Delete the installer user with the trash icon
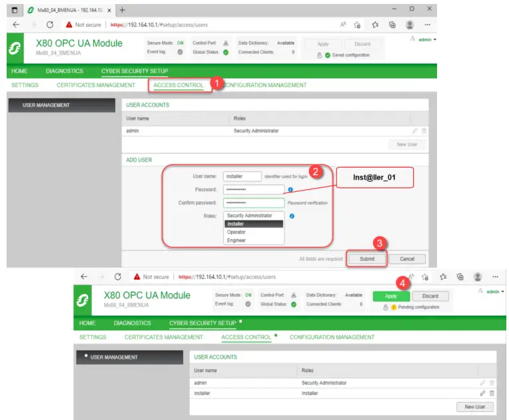 (x=492, y=393)
